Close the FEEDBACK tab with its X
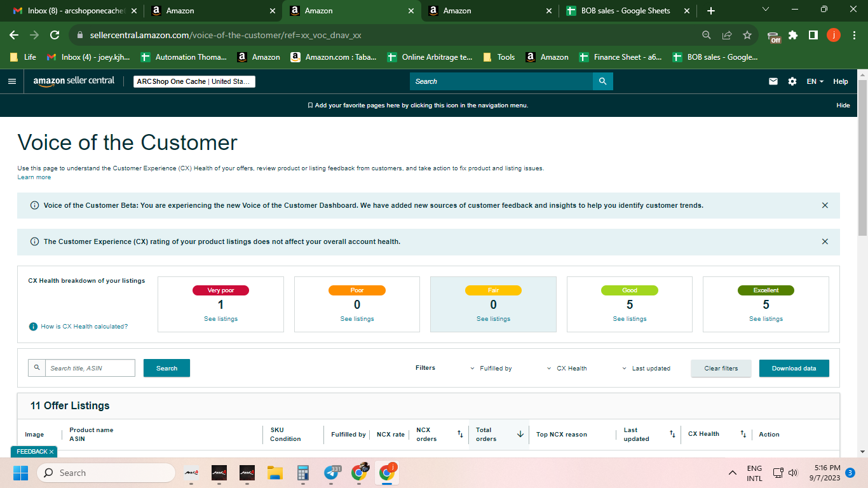Viewport: 868px width, 488px height. coord(51,452)
